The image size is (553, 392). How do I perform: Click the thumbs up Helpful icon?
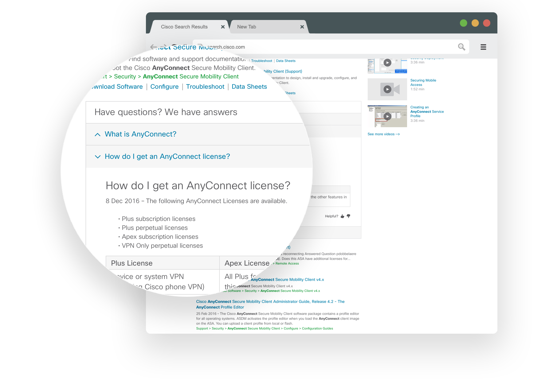coord(343,216)
